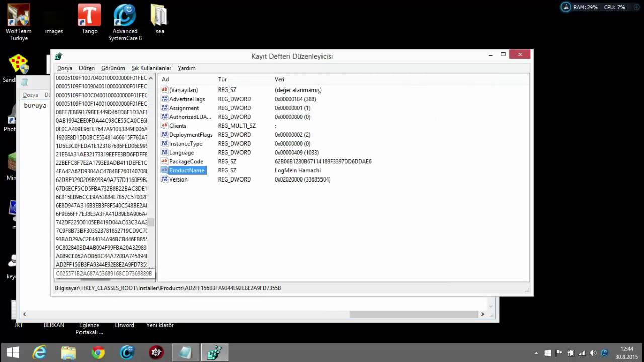Image resolution: width=644 pixels, height=362 pixels.
Task: Click the Version DWORD icon
Action: tap(165, 179)
